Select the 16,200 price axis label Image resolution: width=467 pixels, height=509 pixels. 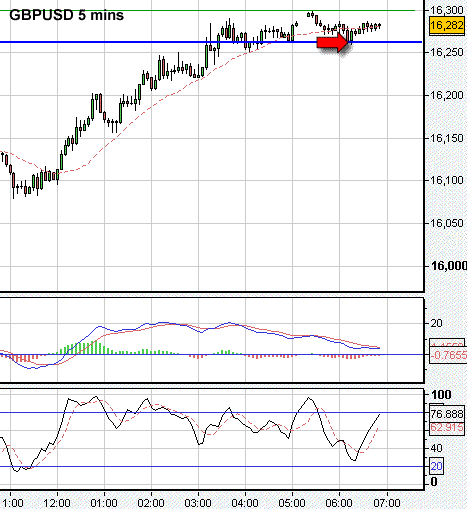pos(447,95)
